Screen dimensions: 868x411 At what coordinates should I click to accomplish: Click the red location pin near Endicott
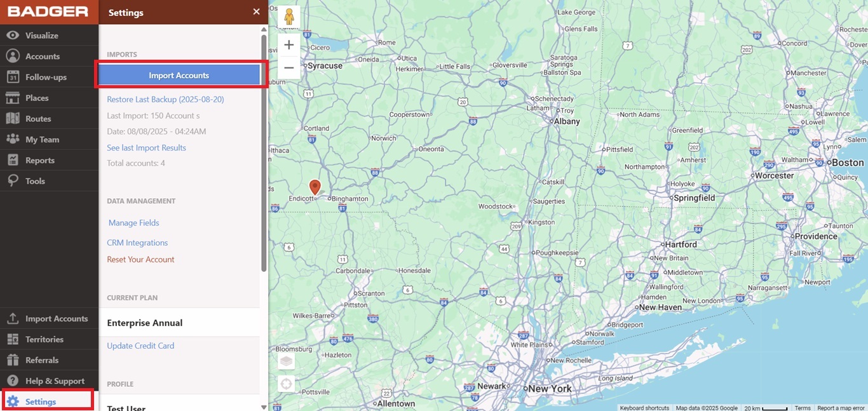click(x=315, y=187)
